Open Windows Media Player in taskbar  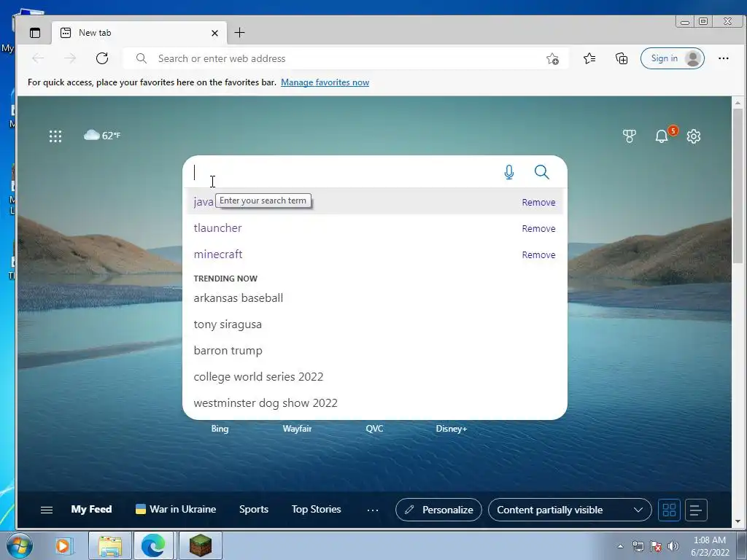(x=63, y=545)
